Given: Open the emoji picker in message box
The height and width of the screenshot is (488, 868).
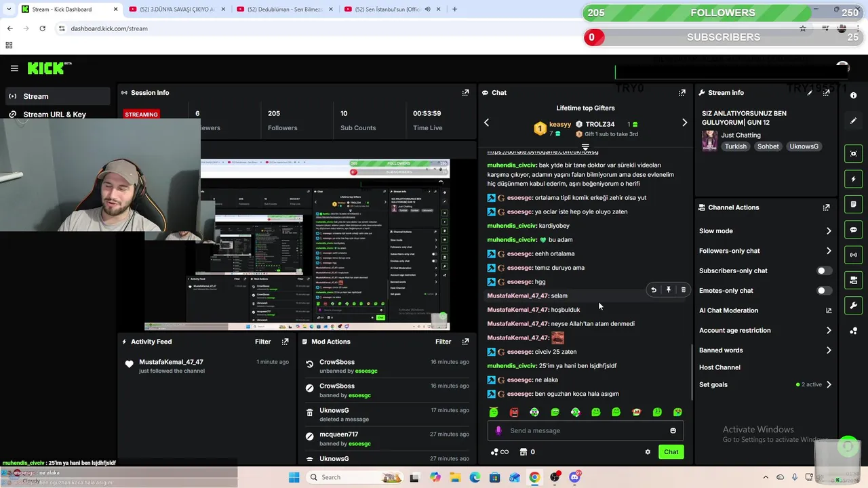Looking at the screenshot, I should (x=673, y=430).
